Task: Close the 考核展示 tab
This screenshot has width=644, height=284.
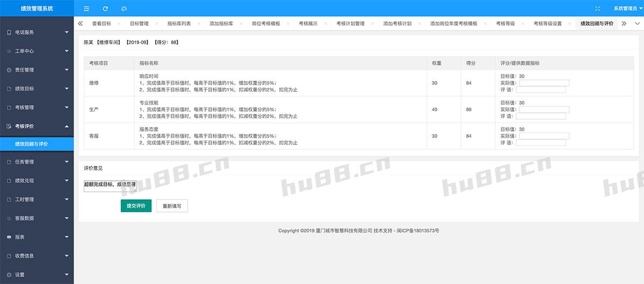Action: (x=325, y=24)
